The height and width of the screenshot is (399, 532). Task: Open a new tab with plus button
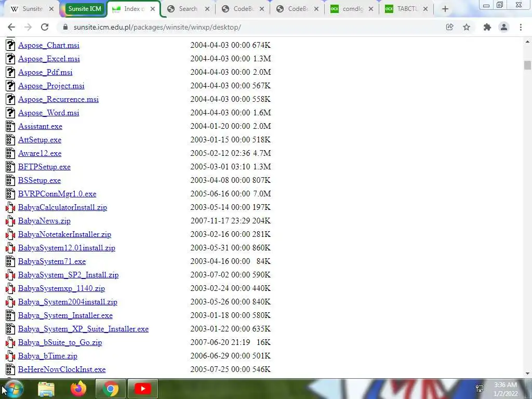click(x=445, y=9)
